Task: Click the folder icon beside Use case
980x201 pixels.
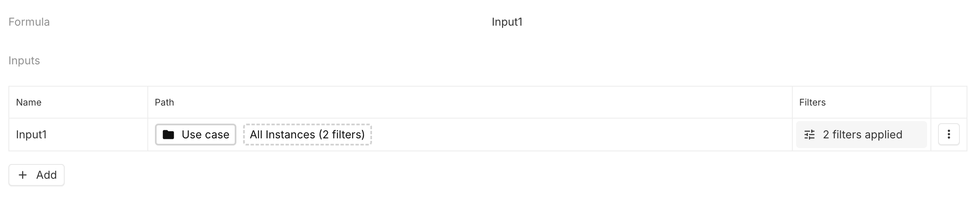Action: (x=168, y=135)
